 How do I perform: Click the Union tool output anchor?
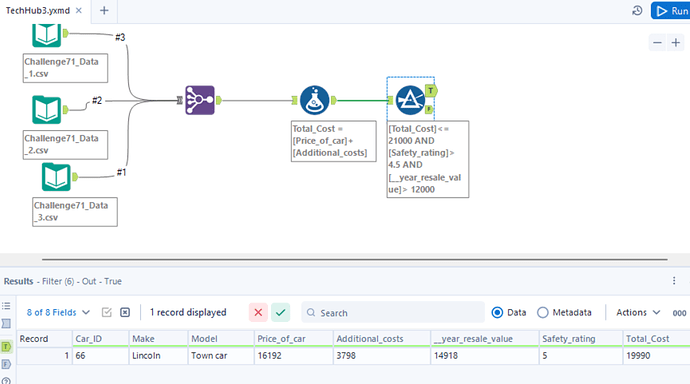click(x=219, y=101)
